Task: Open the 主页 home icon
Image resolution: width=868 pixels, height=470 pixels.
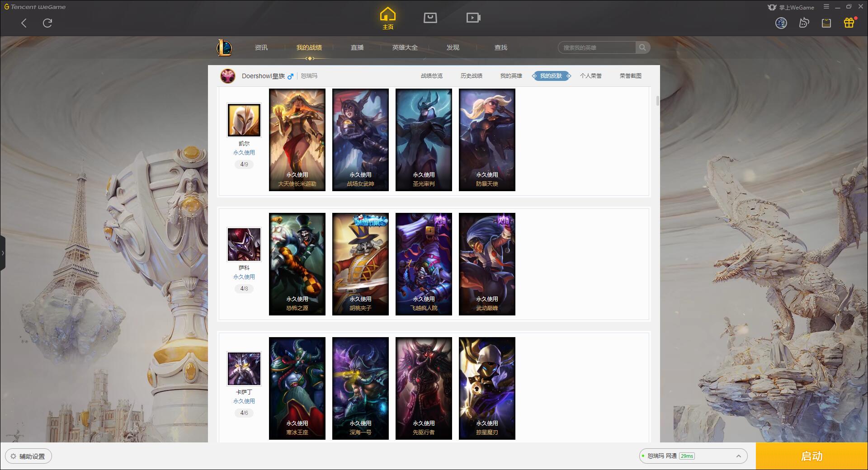Action: (x=388, y=19)
